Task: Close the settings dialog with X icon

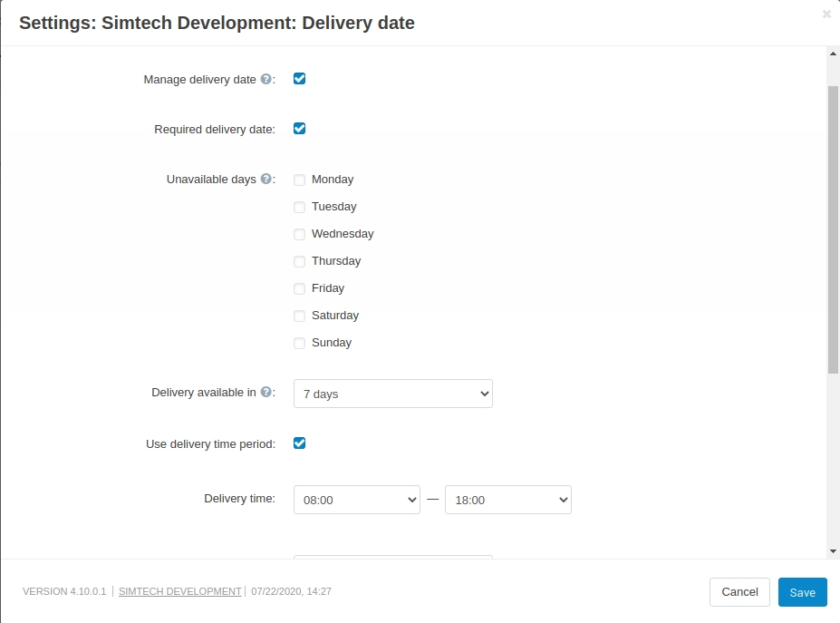Action: (x=826, y=15)
